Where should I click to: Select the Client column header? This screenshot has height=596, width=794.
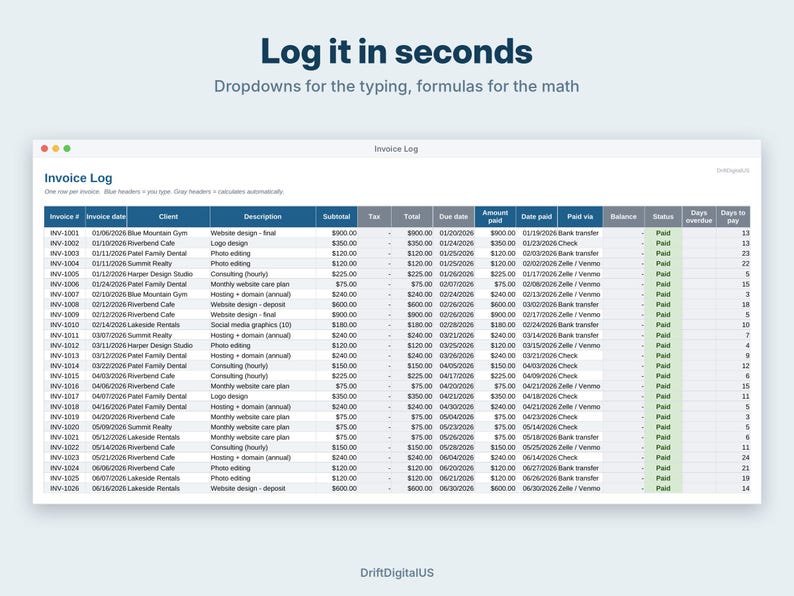coord(168,217)
